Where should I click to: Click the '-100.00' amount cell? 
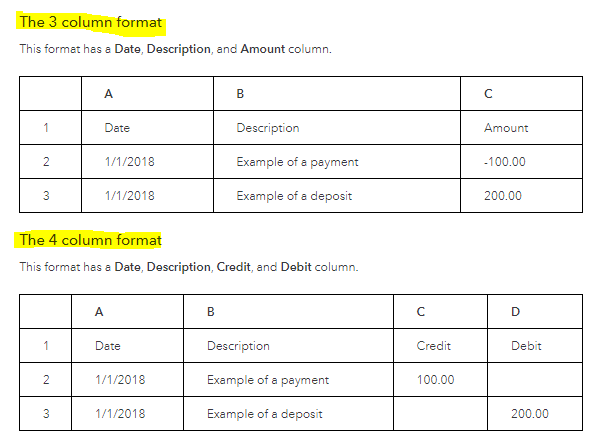[521, 162]
